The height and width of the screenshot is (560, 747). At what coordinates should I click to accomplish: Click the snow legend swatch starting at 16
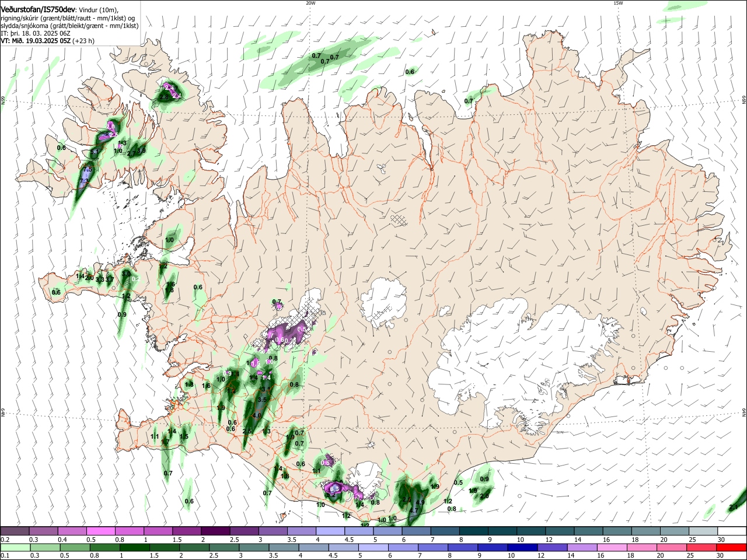click(616, 531)
